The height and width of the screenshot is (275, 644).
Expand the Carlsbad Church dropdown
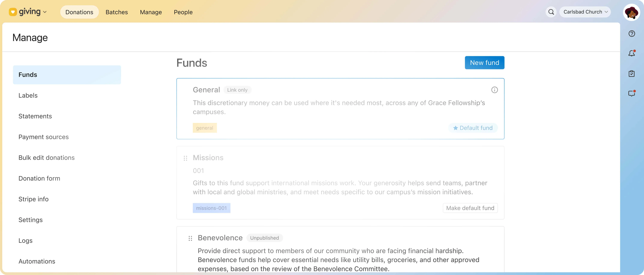pyautogui.click(x=585, y=12)
